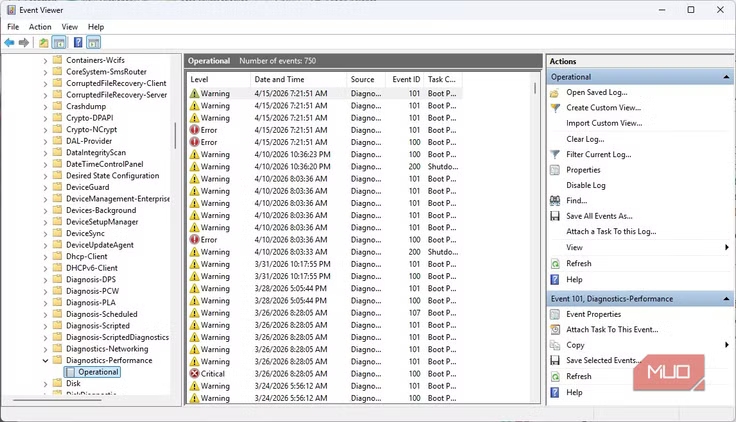Expand the Crashdump tree node

click(x=45, y=106)
